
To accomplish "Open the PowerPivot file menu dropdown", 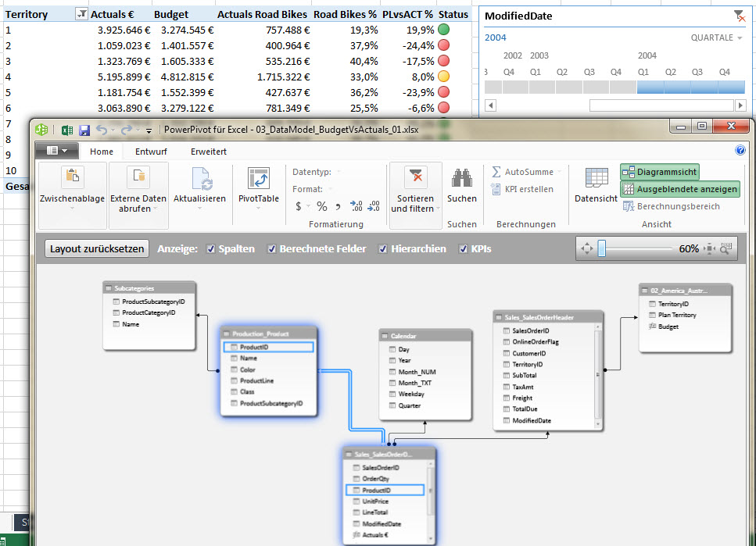I will tap(57, 151).
